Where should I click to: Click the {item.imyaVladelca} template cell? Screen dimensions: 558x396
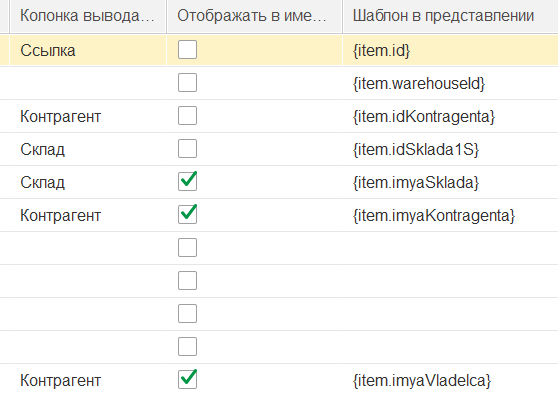[450, 380]
